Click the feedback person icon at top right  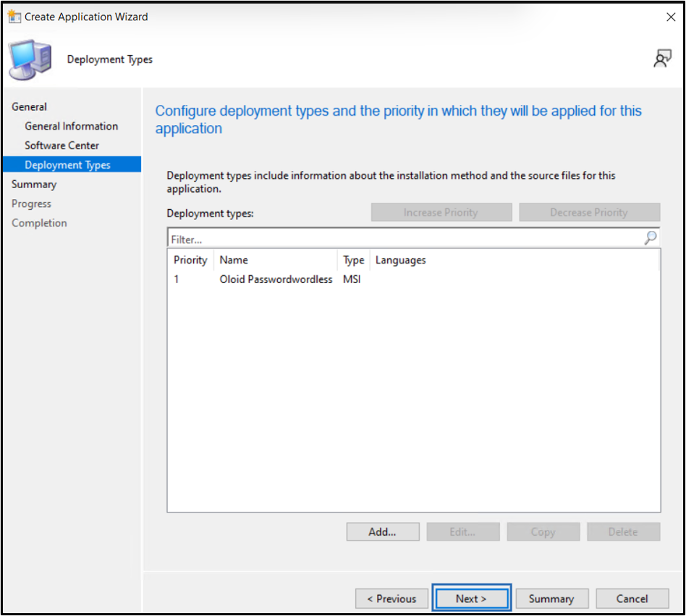tap(662, 58)
